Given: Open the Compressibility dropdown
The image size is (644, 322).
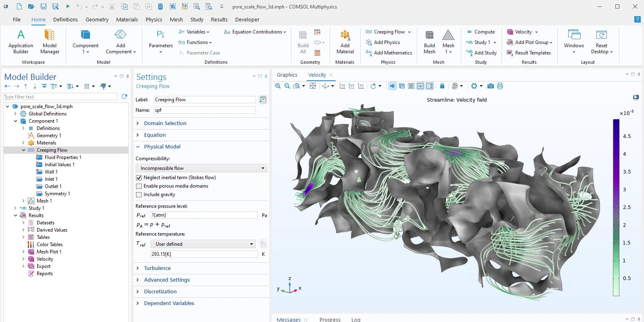Looking at the screenshot, I should 201,168.
